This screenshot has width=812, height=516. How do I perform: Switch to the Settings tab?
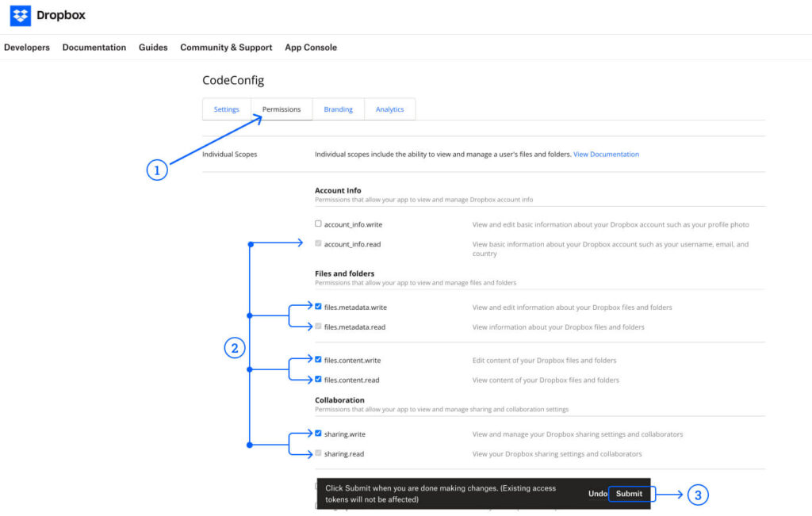point(226,109)
